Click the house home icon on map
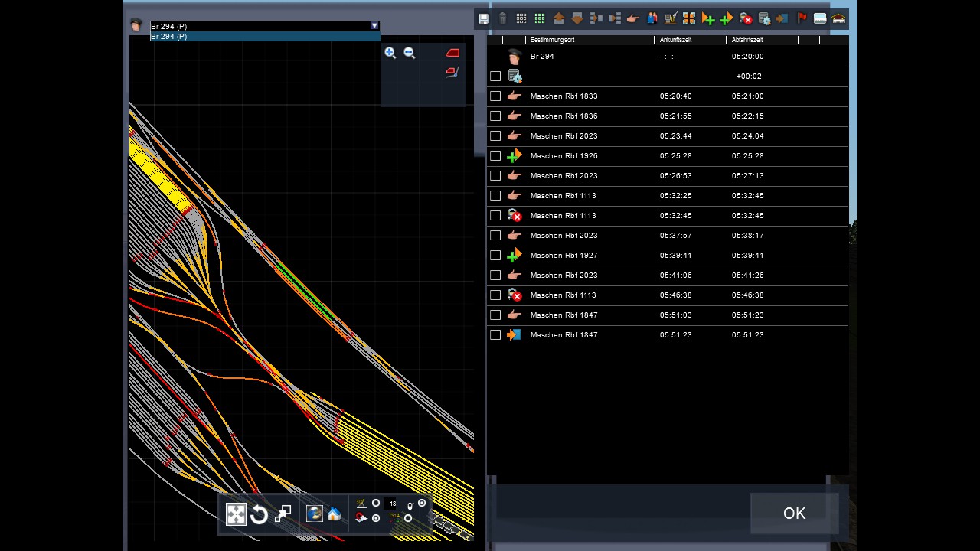This screenshot has width=980, height=551. (334, 514)
